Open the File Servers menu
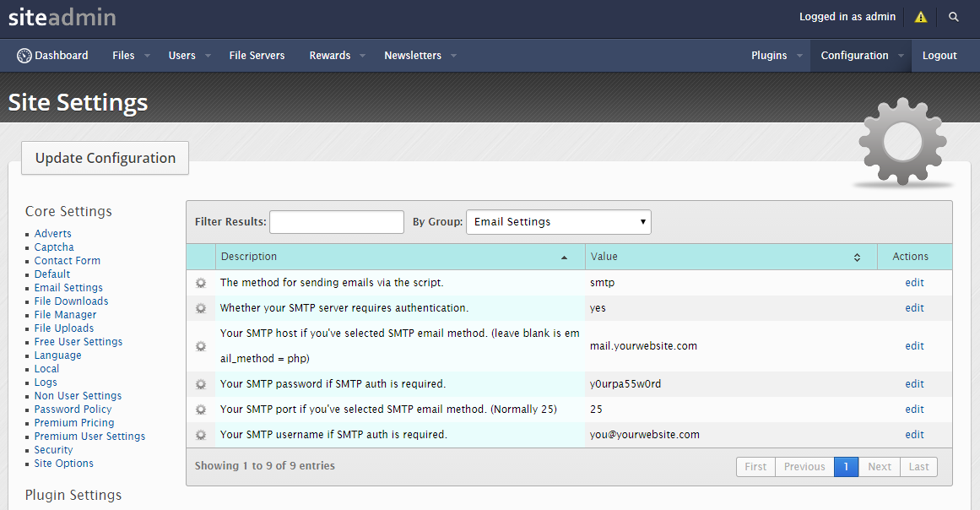 click(x=257, y=55)
